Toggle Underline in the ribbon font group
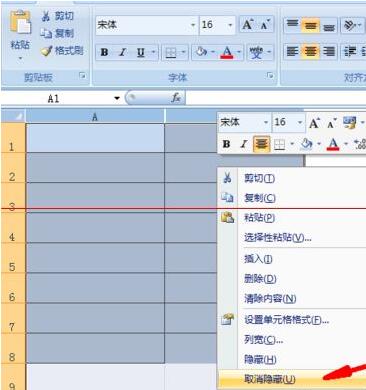The width and height of the screenshot is (366, 390). coord(141,52)
